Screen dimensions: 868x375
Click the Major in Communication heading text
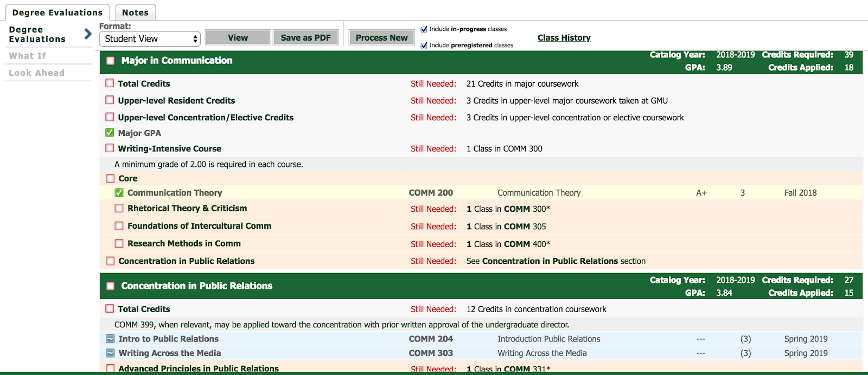pyautogui.click(x=177, y=61)
